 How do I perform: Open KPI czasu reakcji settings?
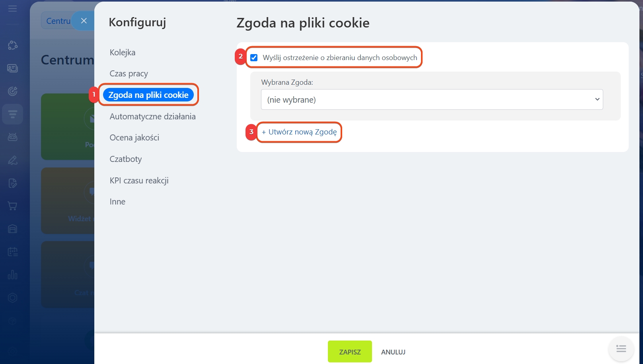click(139, 181)
